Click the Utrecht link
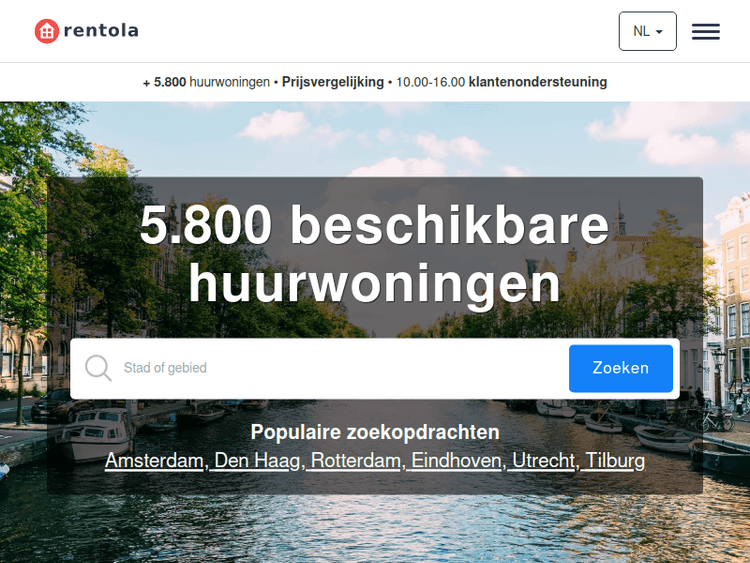This screenshot has height=563, width=750. 545,461
